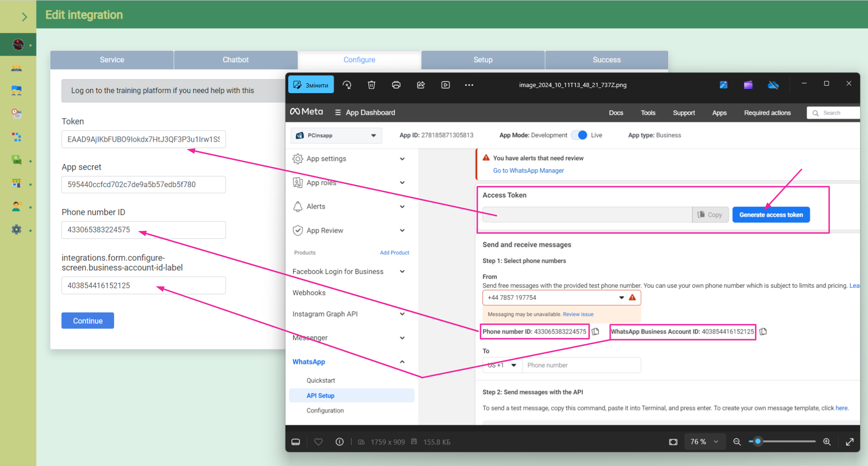Screen dimensions: 868x466
Task: Open the 76 % zoom level dropdown
Action: pyautogui.click(x=704, y=442)
